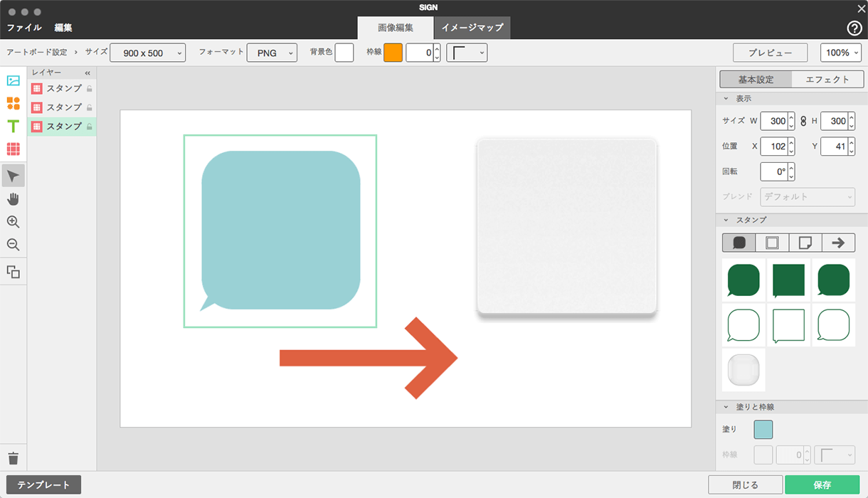Click the green 保存 button
Image resolution: width=868 pixels, height=498 pixels.
[822, 484]
